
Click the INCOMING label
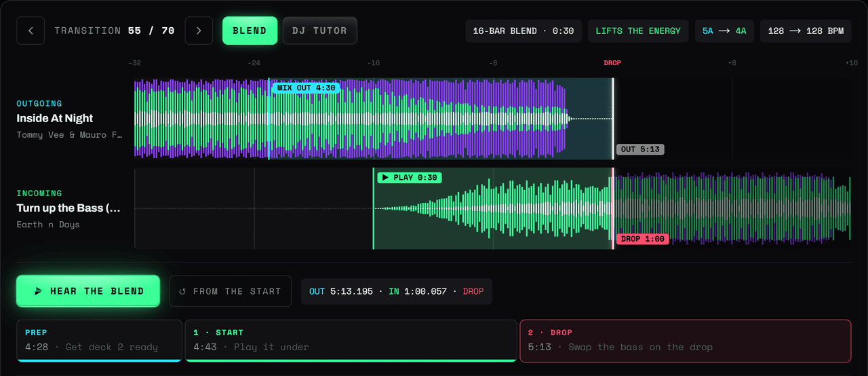point(39,193)
